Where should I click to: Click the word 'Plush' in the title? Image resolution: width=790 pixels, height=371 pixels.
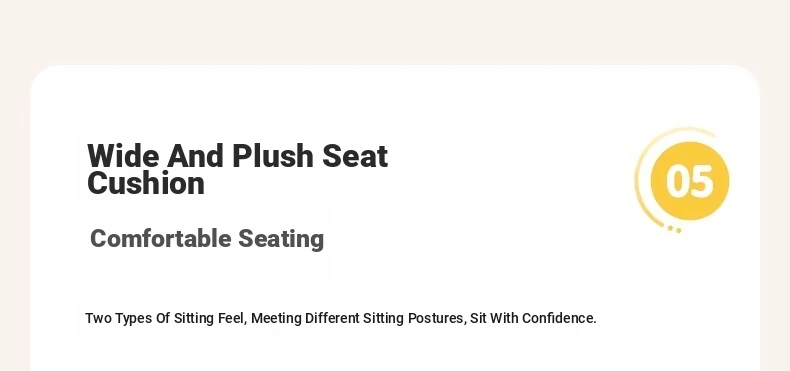[x=273, y=156]
